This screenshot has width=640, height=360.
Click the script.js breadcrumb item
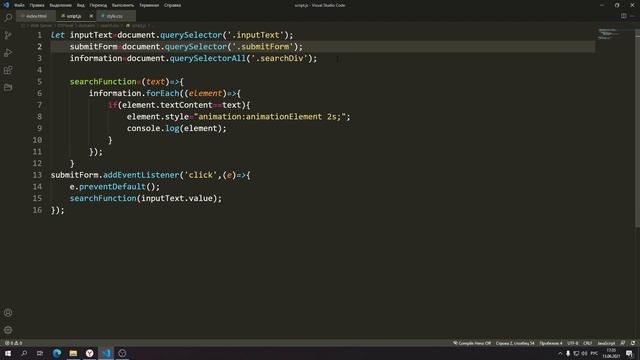(x=138, y=25)
